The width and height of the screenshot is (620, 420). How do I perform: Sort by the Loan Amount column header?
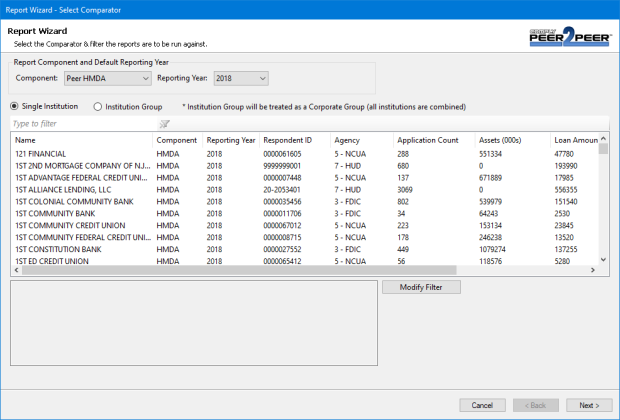tap(576, 140)
